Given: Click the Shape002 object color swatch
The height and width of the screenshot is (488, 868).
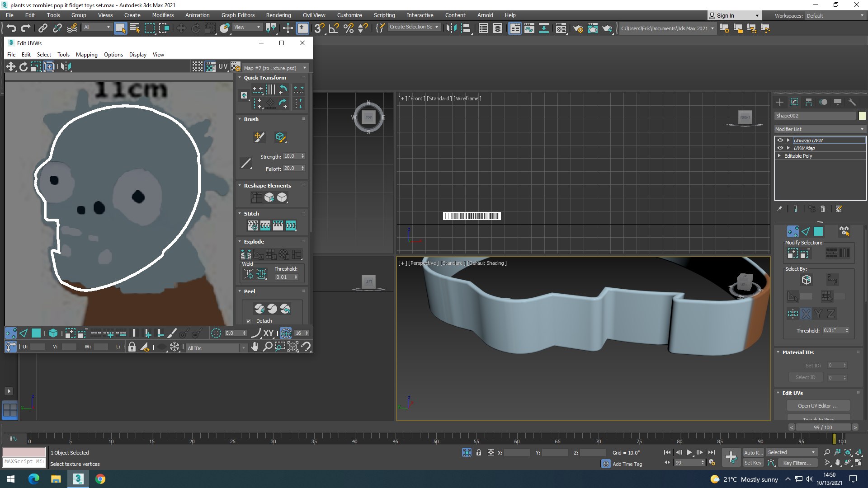Looking at the screenshot, I should 862,116.
